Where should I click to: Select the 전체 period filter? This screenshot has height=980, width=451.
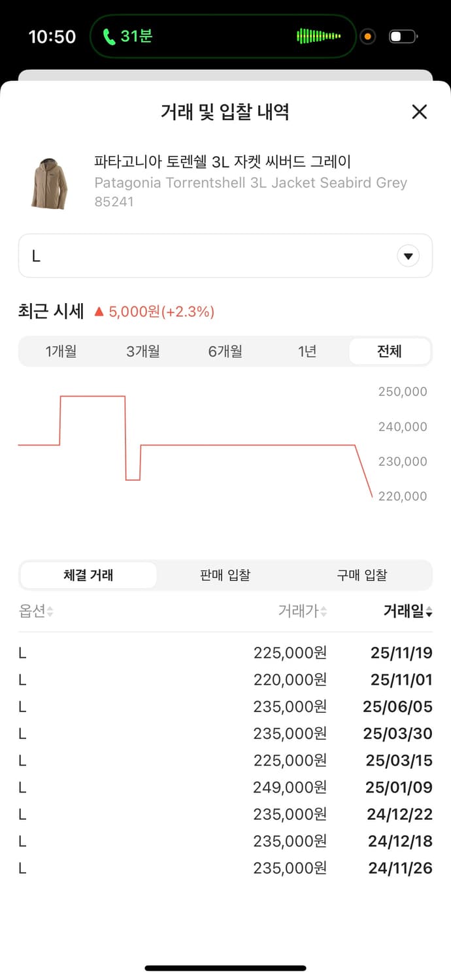(389, 351)
